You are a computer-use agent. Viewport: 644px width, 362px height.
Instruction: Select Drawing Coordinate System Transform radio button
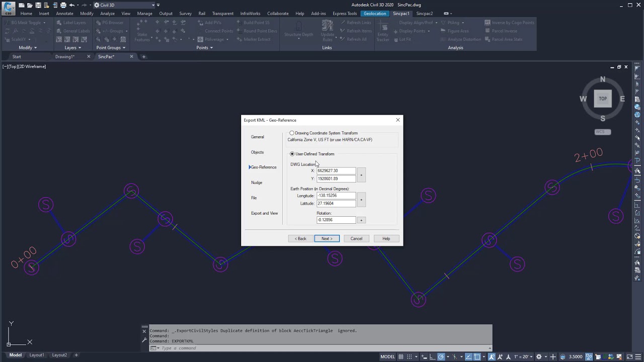click(x=292, y=133)
